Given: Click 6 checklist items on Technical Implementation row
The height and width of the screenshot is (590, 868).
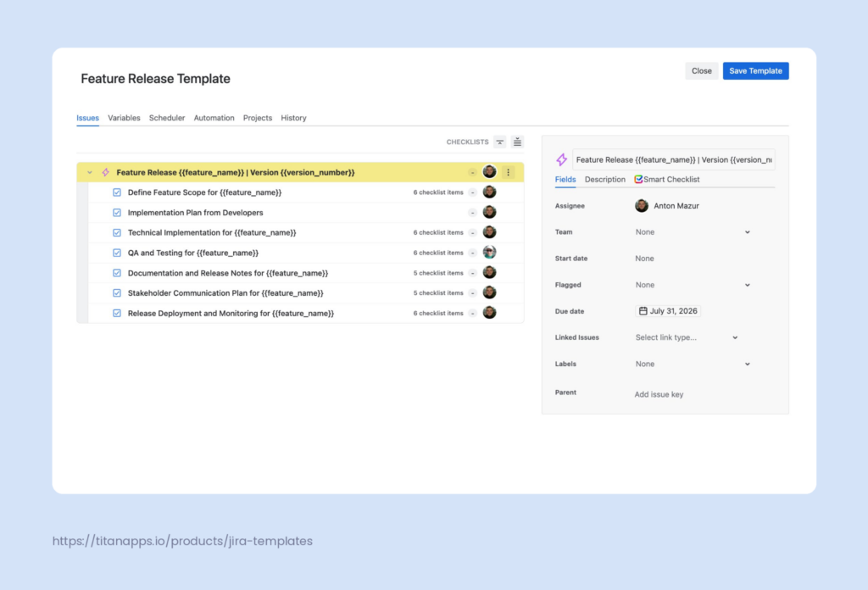Looking at the screenshot, I should pos(438,233).
